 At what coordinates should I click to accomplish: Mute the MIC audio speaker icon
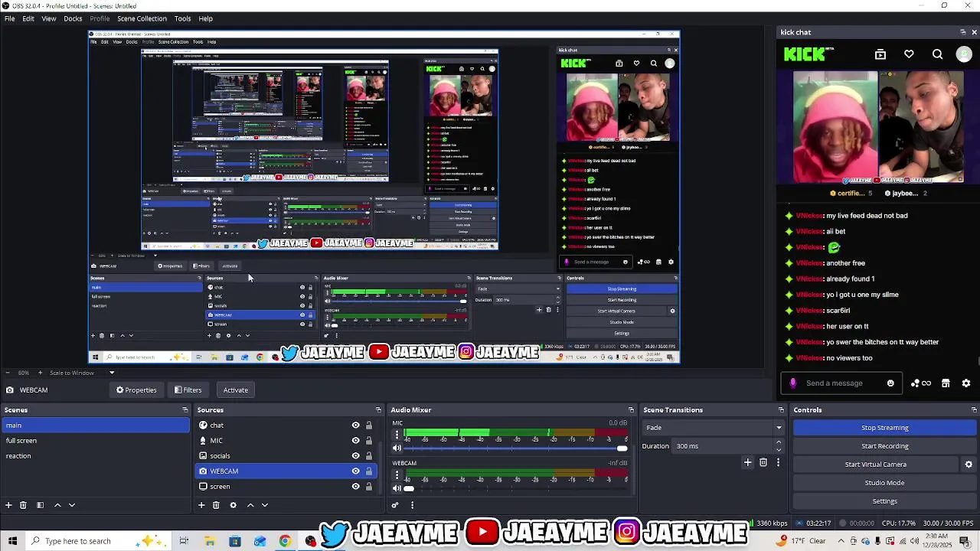[x=397, y=448]
